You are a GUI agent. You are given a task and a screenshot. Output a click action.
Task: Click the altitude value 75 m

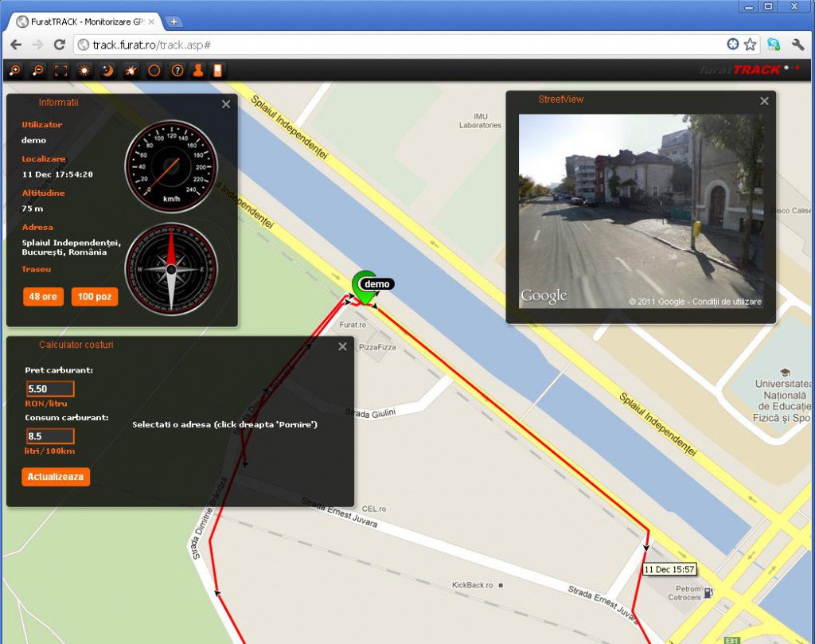pyautogui.click(x=32, y=209)
